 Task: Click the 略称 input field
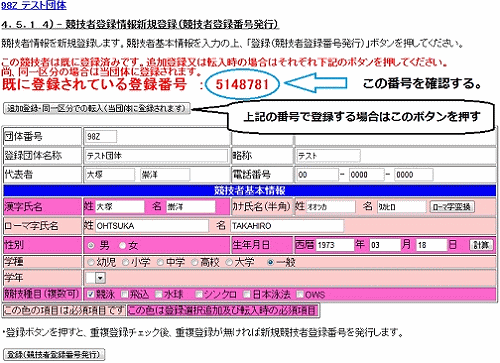point(329,156)
